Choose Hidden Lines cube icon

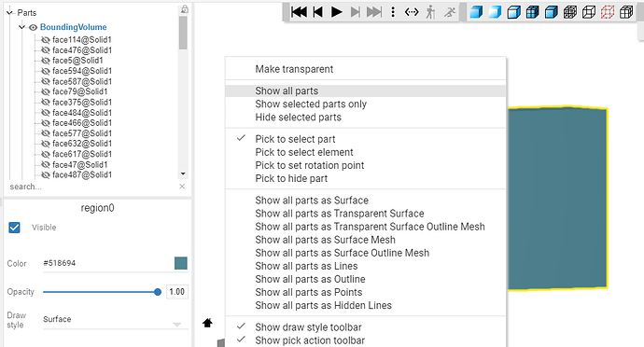[x=626, y=12]
